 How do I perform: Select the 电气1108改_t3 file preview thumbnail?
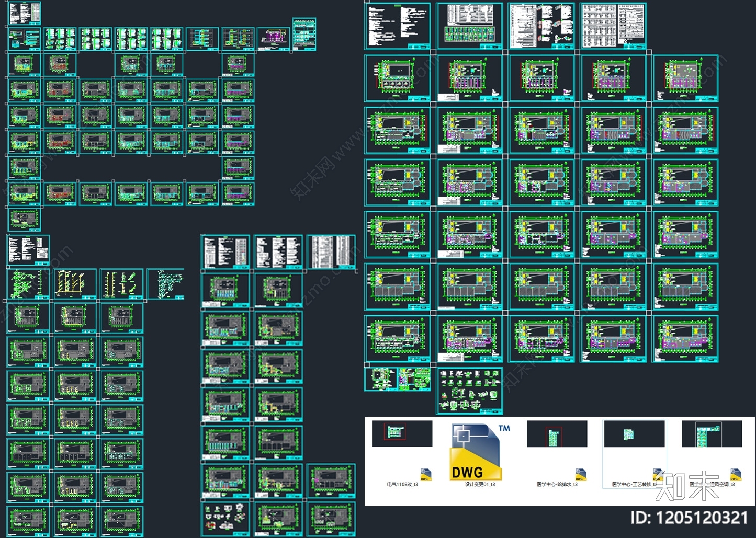tap(402, 433)
